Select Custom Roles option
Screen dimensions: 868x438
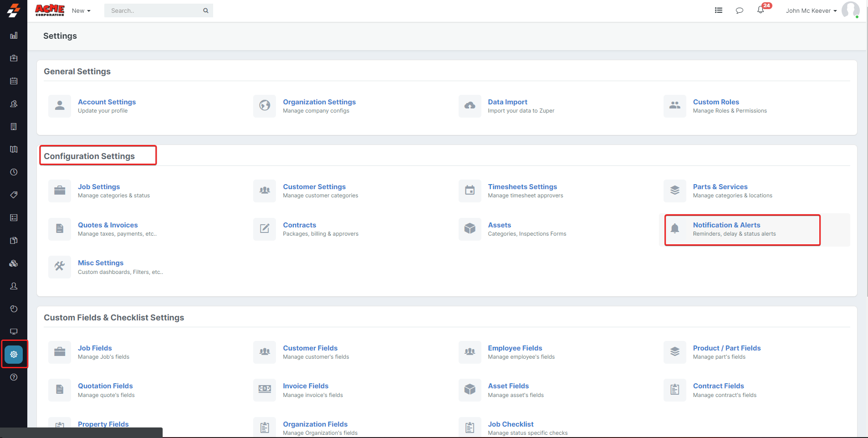coord(715,102)
